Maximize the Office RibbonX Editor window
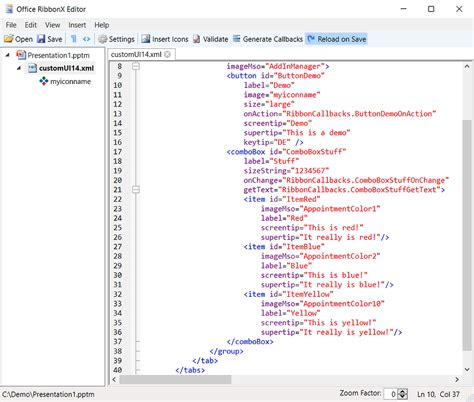Viewport: 474px width, 402px height. [x=431, y=9]
